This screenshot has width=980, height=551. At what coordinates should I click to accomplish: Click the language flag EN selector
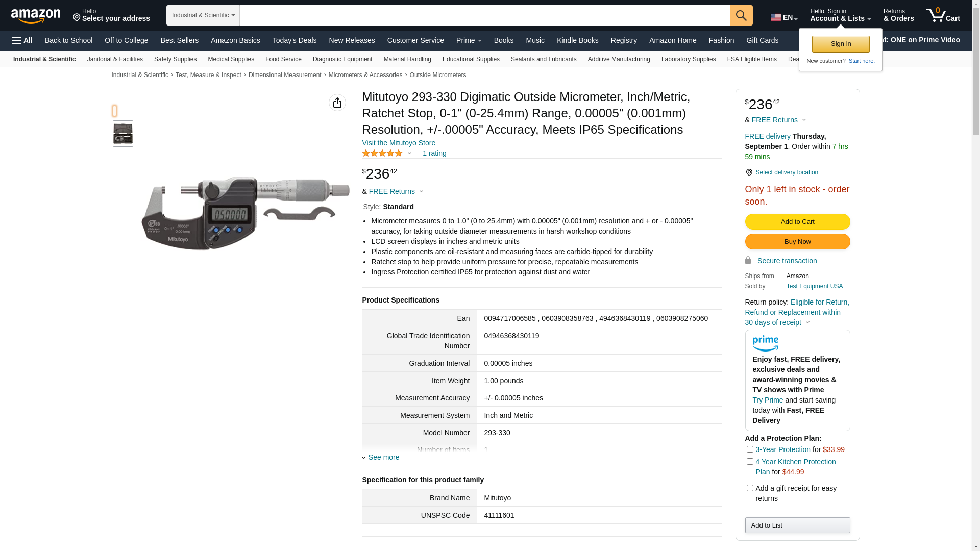(x=783, y=17)
